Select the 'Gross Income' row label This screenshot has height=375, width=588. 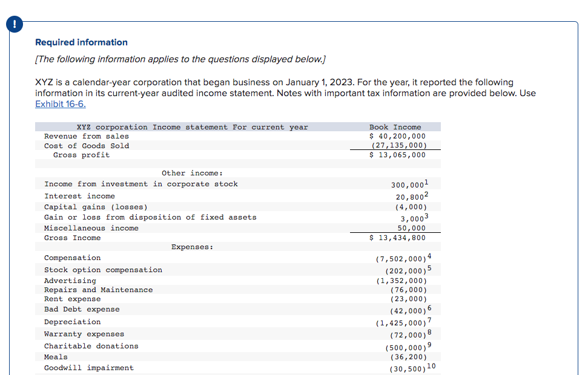pyautogui.click(x=73, y=238)
